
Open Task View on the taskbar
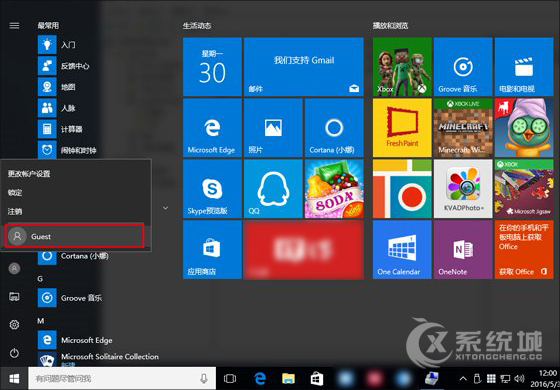pos(230,379)
